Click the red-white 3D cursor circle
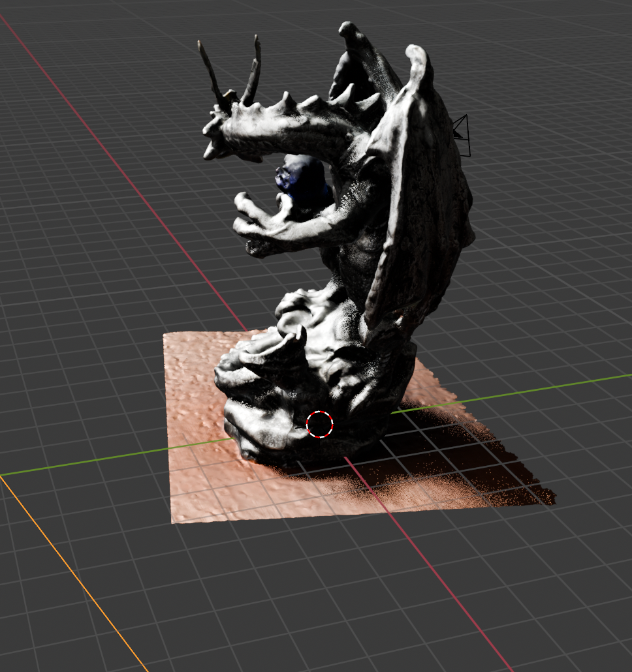 (319, 424)
